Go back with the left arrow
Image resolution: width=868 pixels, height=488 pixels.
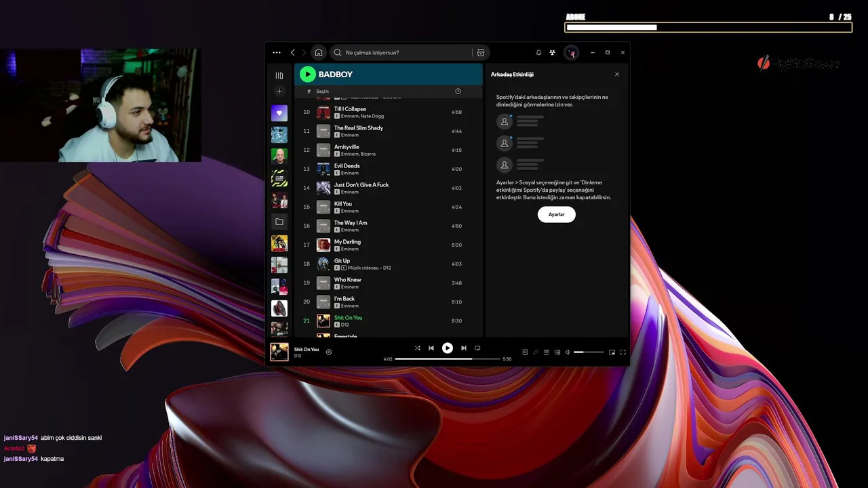(293, 52)
